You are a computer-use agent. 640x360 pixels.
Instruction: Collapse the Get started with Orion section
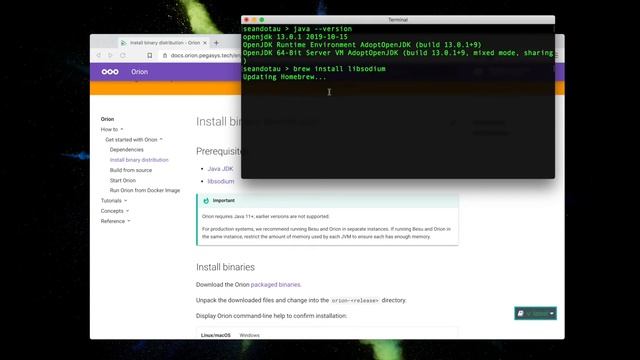(134, 140)
